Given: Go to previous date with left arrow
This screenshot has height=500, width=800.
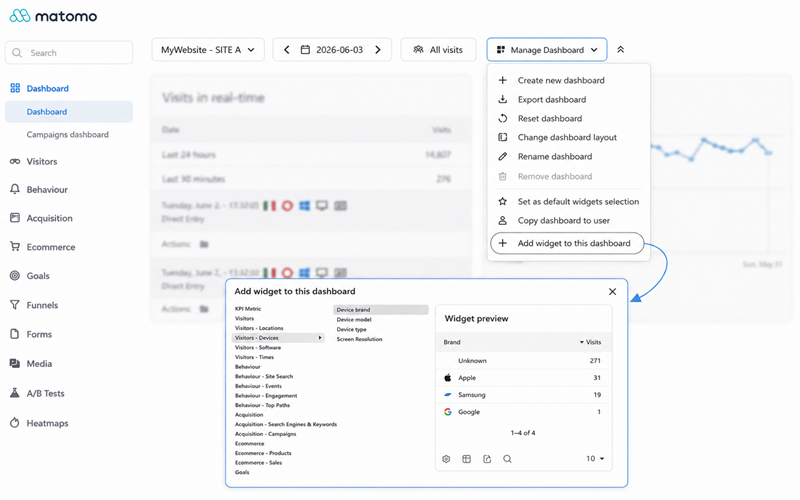Looking at the screenshot, I should coord(287,49).
